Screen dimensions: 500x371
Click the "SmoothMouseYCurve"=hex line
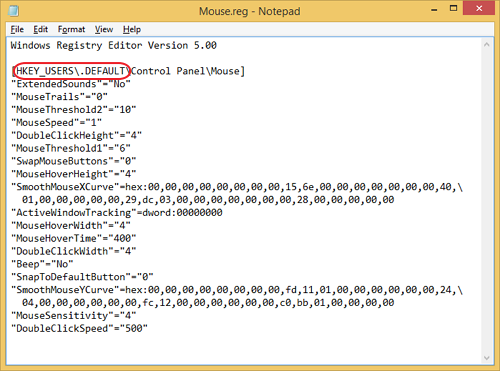pos(237,290)
